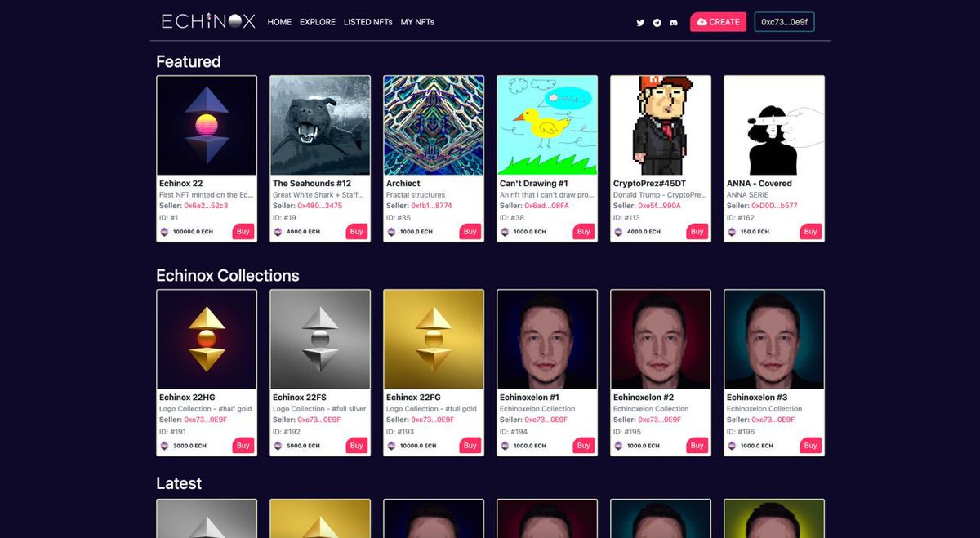Buy the Echinoxelon #3 NFT

(x=811, y=446)
